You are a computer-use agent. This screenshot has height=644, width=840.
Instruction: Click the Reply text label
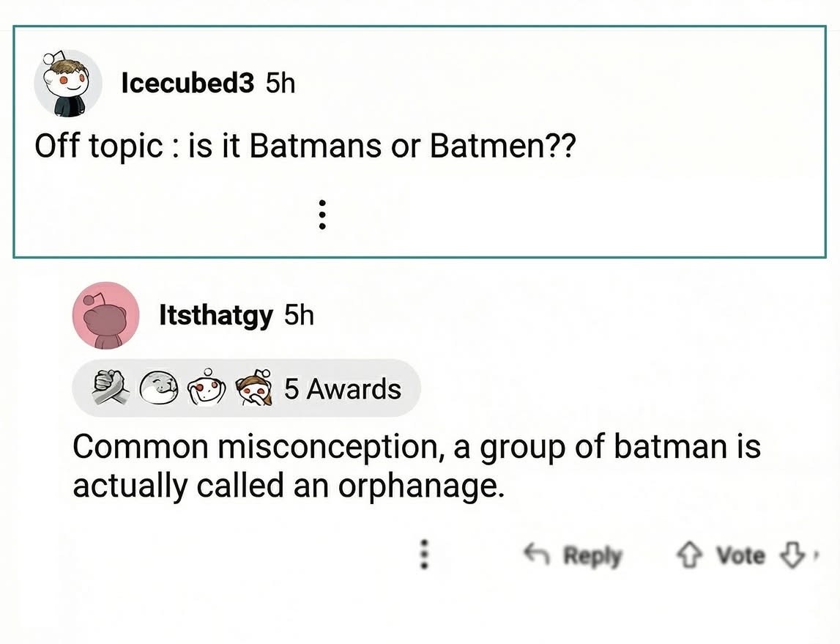click(x=592, y=556)
